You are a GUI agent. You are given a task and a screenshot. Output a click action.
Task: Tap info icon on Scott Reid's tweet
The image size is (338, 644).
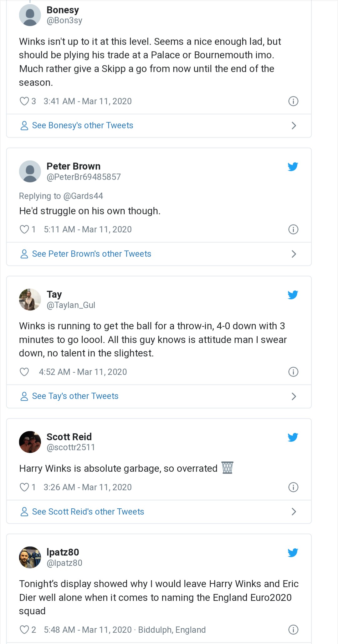coord(293,487)
